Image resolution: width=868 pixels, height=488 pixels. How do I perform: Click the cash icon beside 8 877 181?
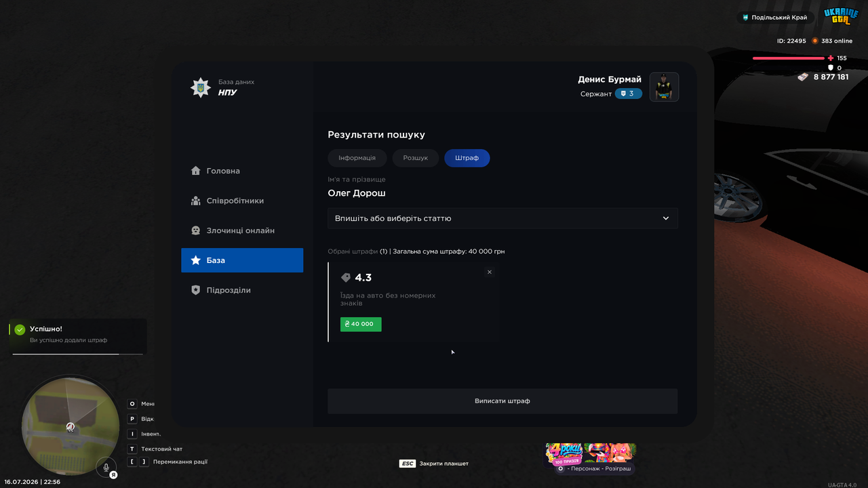(x=804, y=77)
